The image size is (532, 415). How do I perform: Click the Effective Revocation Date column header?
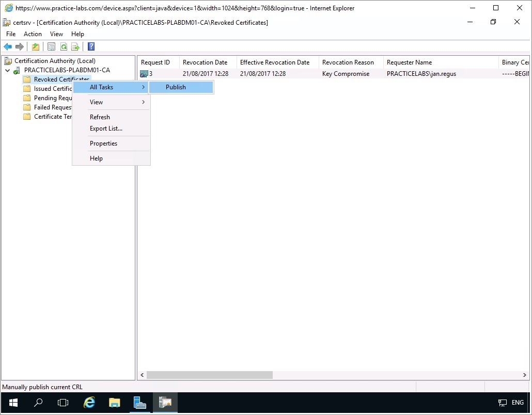coord(278,62)
